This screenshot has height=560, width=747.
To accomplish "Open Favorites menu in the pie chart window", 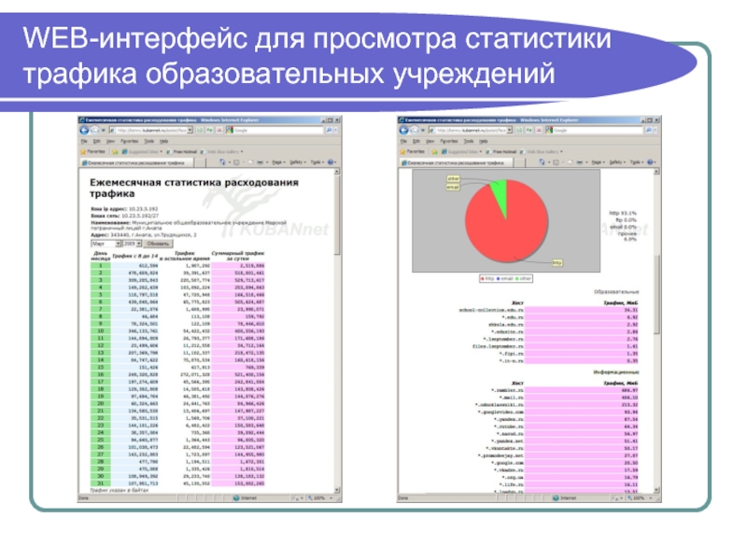I will 449,142.
